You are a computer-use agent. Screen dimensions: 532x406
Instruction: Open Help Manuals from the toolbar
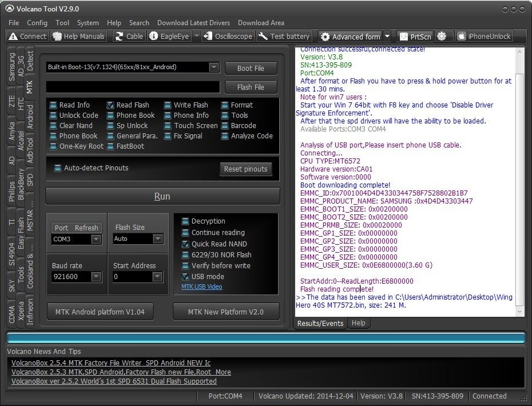(57, 37)
